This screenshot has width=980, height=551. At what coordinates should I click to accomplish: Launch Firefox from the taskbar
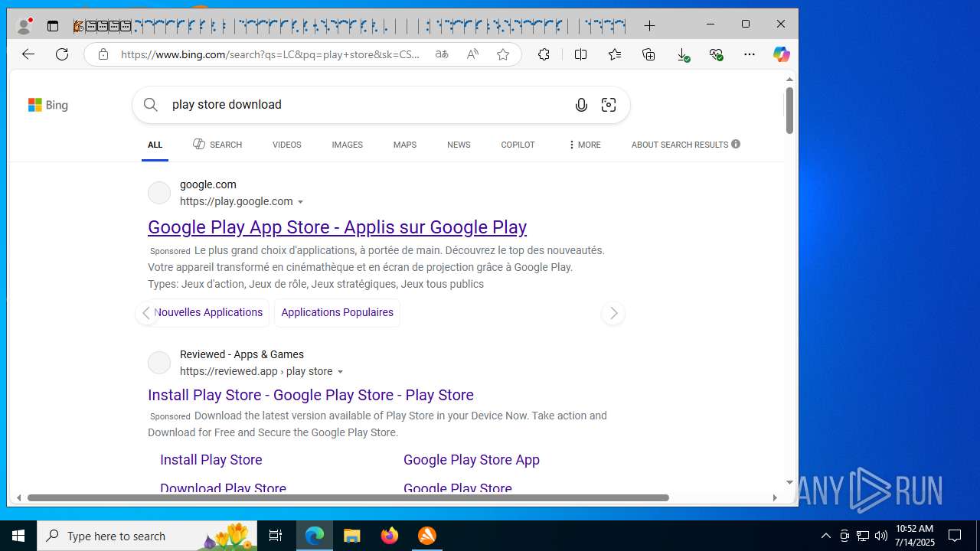(390, 536)
